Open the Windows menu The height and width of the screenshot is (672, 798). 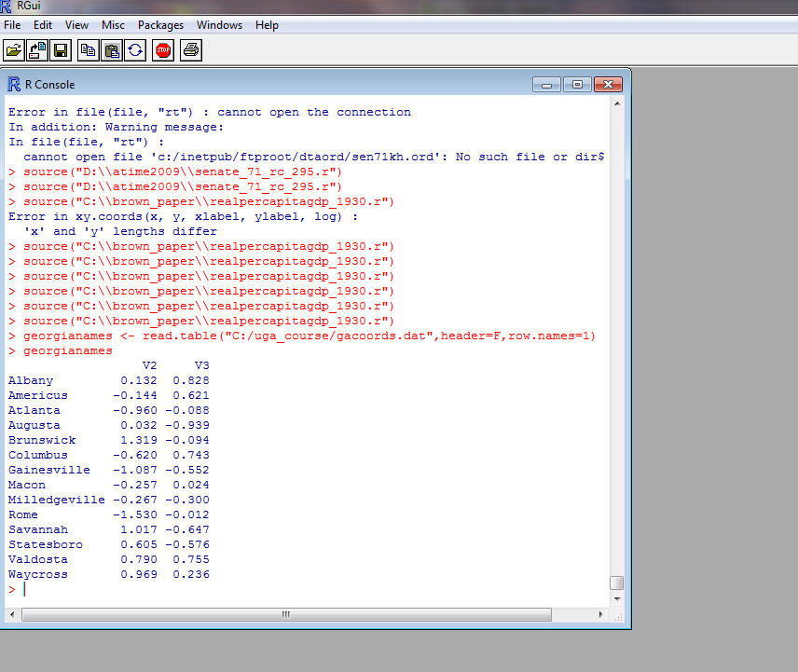point(220,25)
